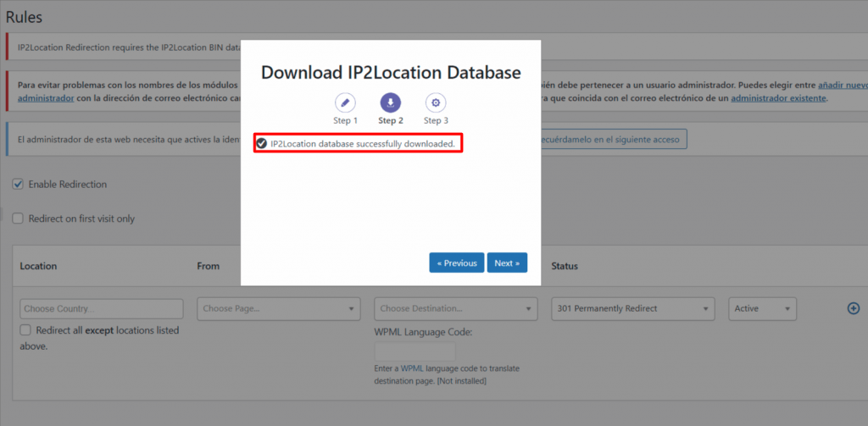Click the Step 3 label
This screenshot has height=426, width=868.
pos(436,120)
